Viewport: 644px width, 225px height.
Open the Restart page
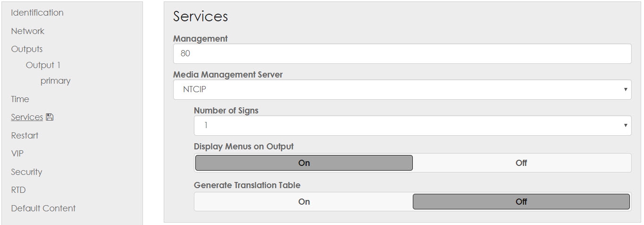point(25,136)
